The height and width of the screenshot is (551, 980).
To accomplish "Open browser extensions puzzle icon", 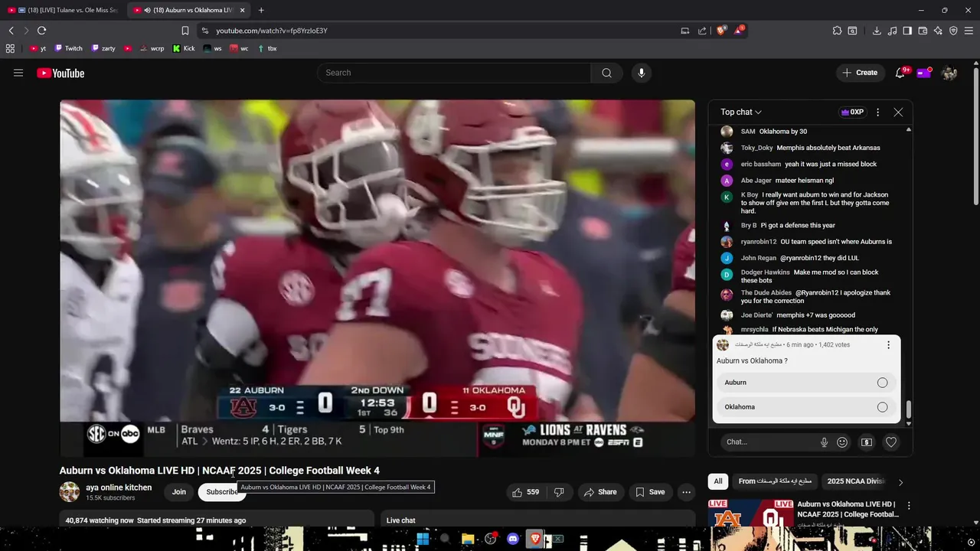I will click(837, 31).
